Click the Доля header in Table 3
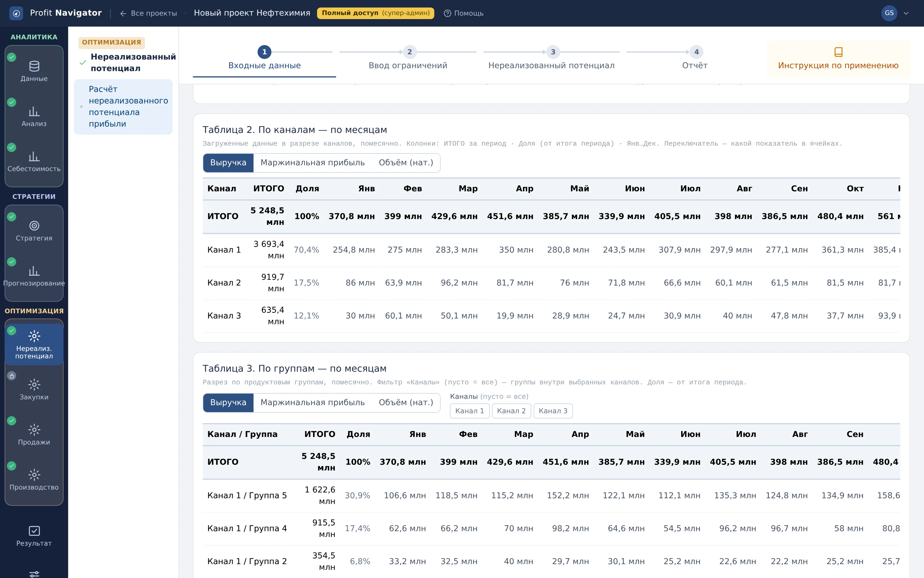This screenshot has height=578, width=924. (x=358, y=435)
